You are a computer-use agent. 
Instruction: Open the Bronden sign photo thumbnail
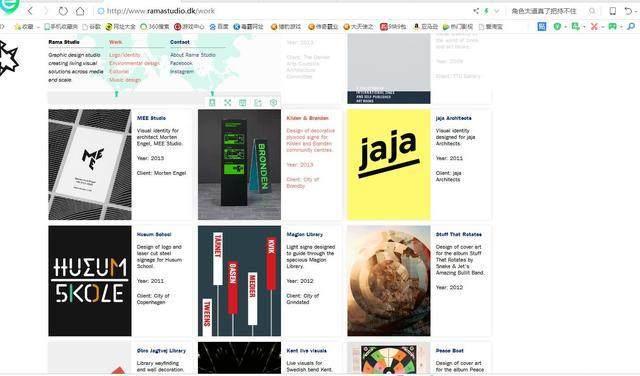click(239, 165)
